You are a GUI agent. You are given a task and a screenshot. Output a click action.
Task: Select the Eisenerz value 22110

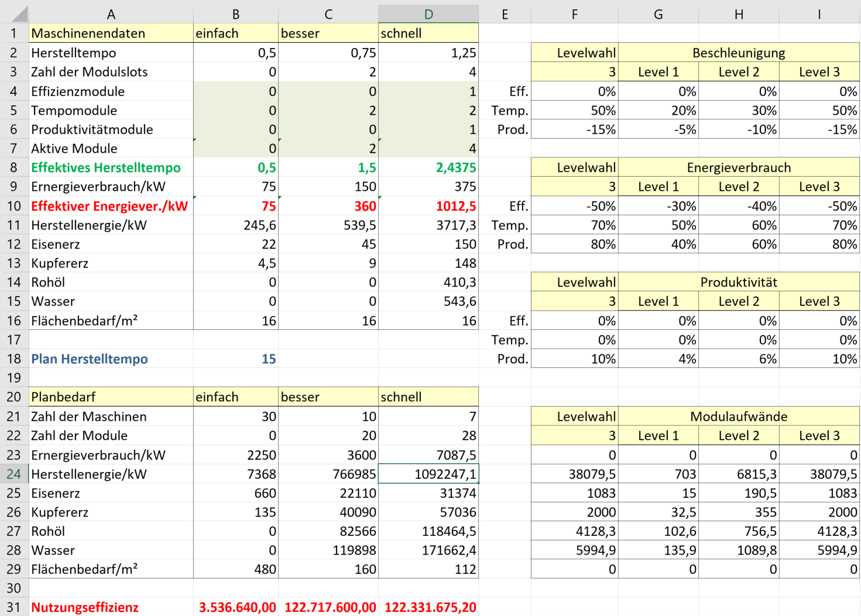[x=328, y=493]
